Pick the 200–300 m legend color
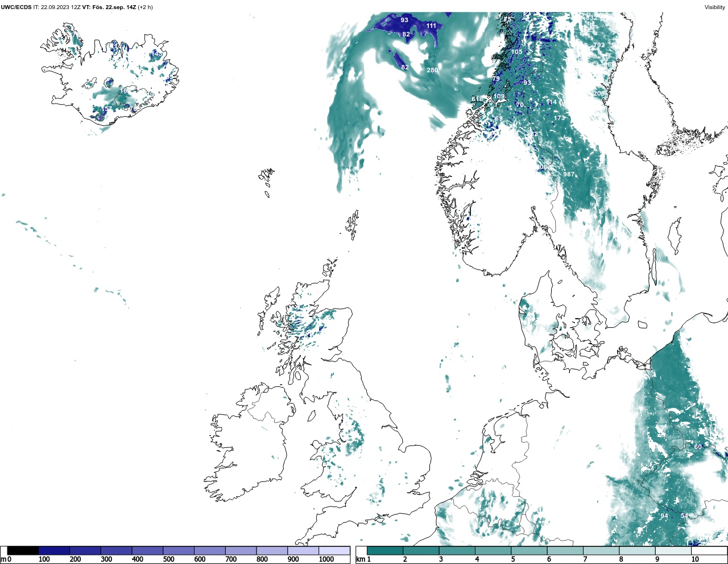Screen dimensions: 728x564 (x=85, y=551)
